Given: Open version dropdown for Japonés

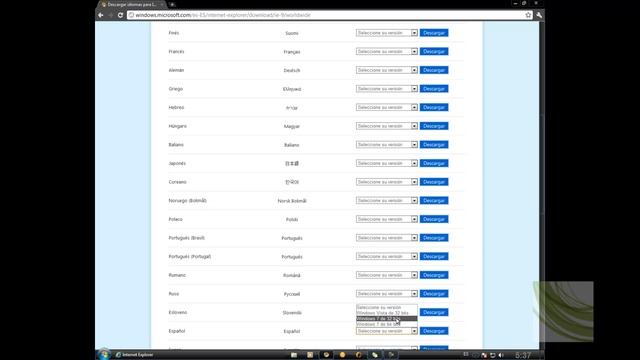Looking at the screenshot, I should coord(387,163).
